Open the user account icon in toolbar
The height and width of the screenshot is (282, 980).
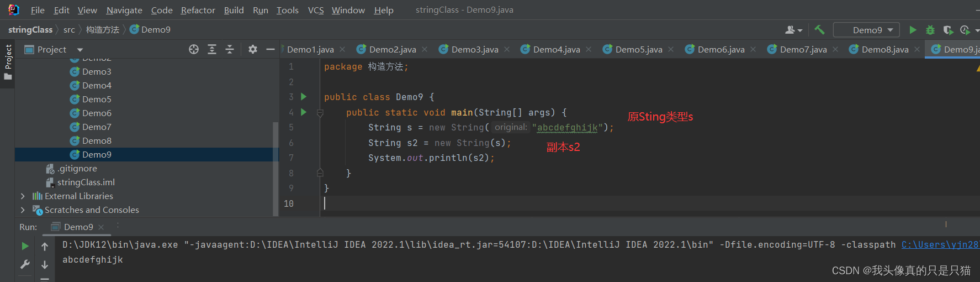click(x=793, y=30)
